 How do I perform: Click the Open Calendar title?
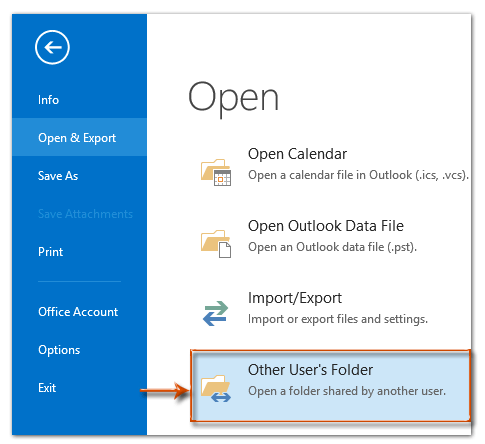(x=297, y=154)
